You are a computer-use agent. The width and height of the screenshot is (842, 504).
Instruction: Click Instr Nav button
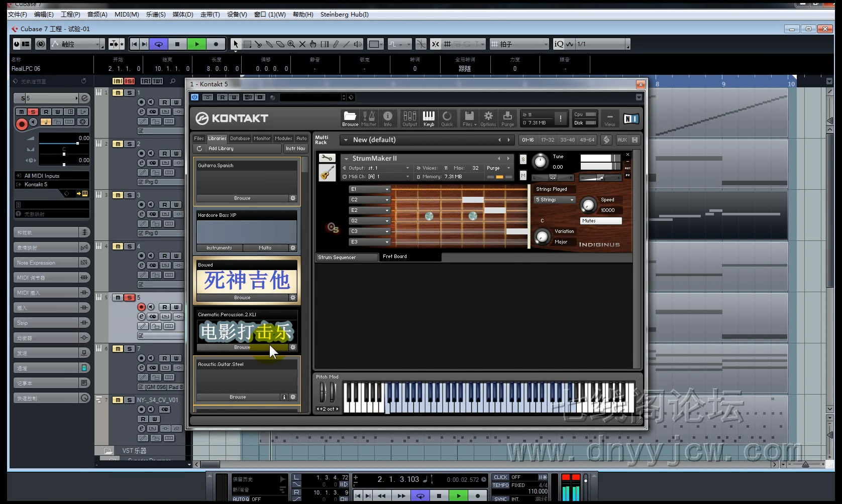tap(295, 149)
